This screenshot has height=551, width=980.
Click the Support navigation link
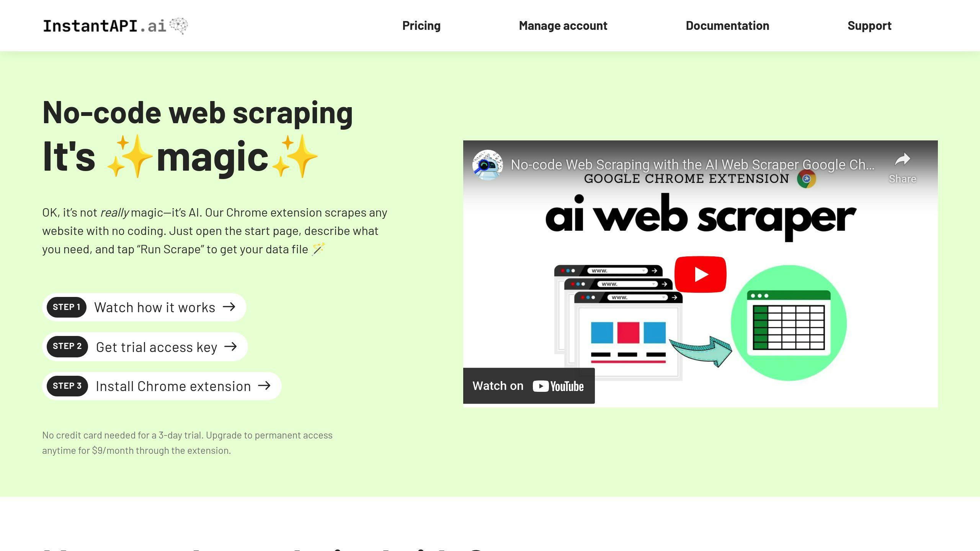click(869, 25)
